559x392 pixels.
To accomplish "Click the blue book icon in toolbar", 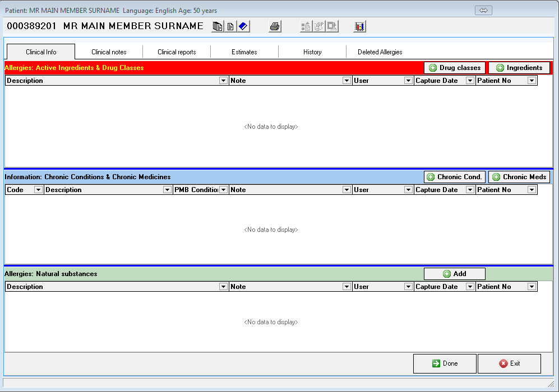I will click(243, 26).
